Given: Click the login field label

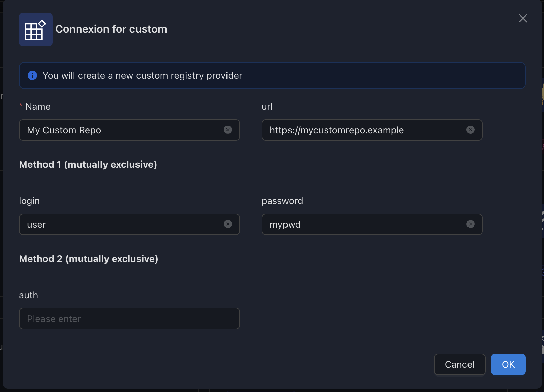Looking at the screenshot, I should [29, 201].
